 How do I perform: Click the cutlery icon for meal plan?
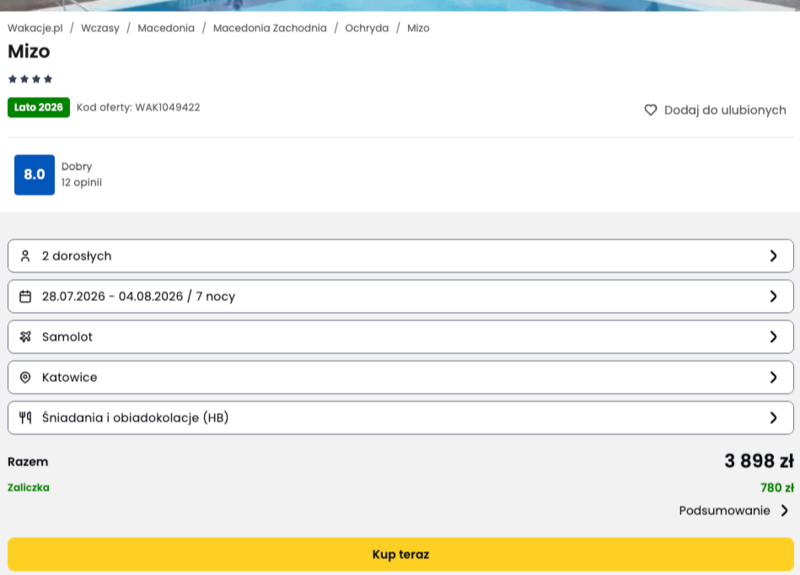coord(26,418)
